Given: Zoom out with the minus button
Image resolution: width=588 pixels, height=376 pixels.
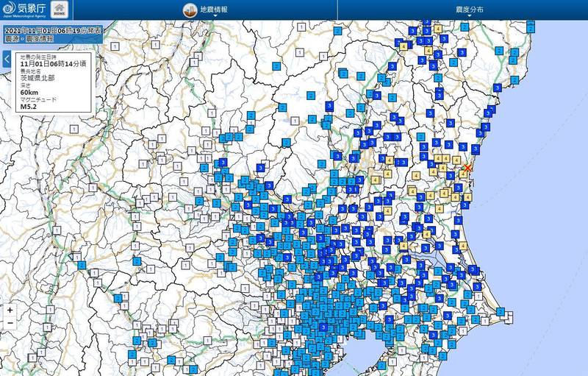Looking at the screenshot, I should [x=10, y=322].
